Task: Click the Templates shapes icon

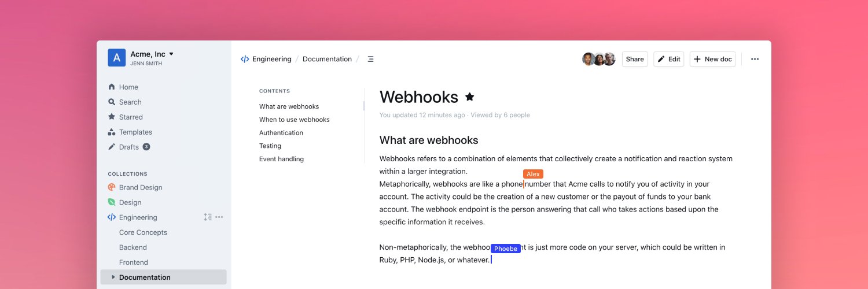Action: [112, 132]
